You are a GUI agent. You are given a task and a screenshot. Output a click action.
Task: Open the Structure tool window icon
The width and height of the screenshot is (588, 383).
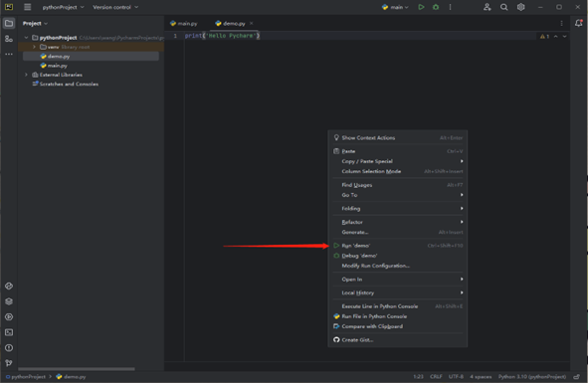[x=9, y=39]
